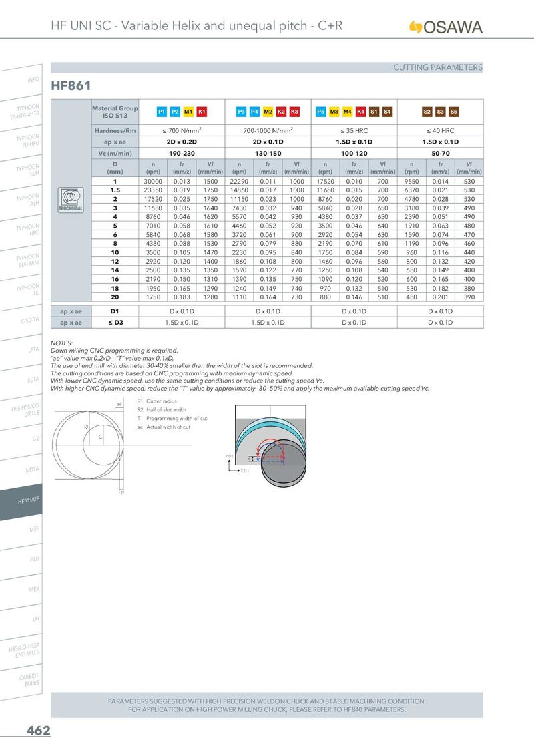Screen dimensions: 534x756
Task: Click the ≤ 40 HRC hardness cell
Action: point(441,130)
